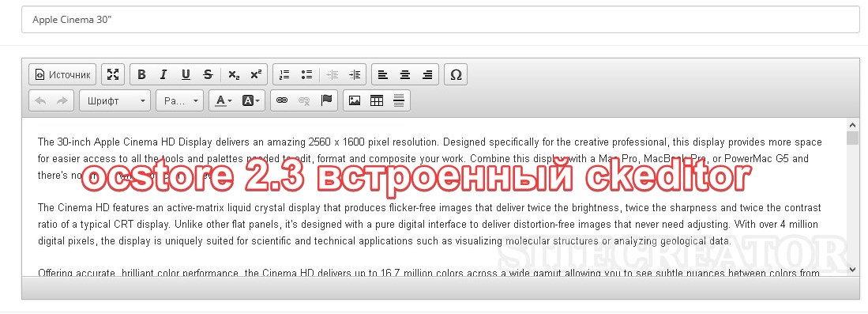Open the text color picker
868x314 pixels.
pyautogui.click(x=224, y=101)
